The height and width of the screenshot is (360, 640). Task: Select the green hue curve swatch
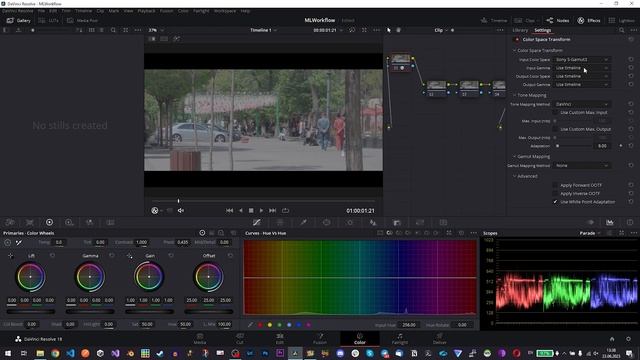click(x=280, y=325)
